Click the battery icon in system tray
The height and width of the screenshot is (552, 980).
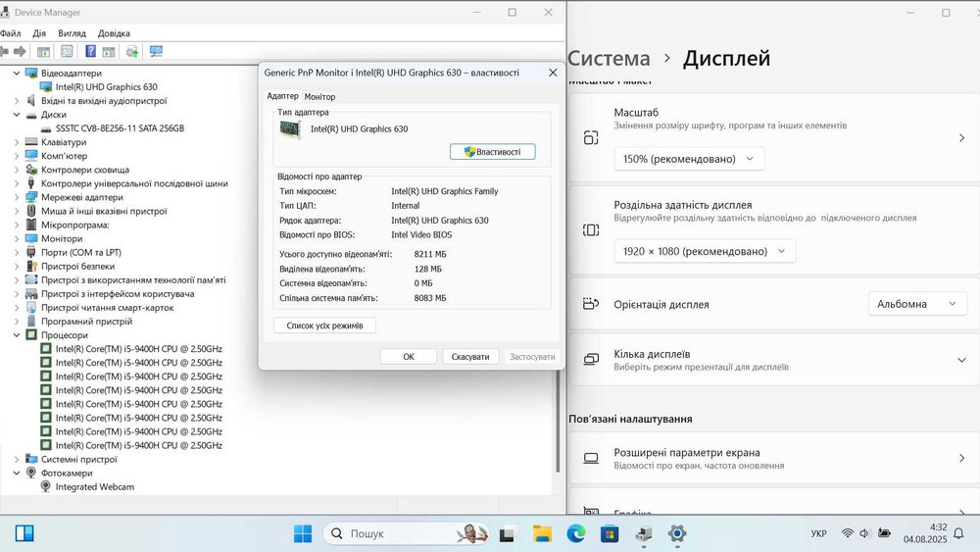[884, 533]
